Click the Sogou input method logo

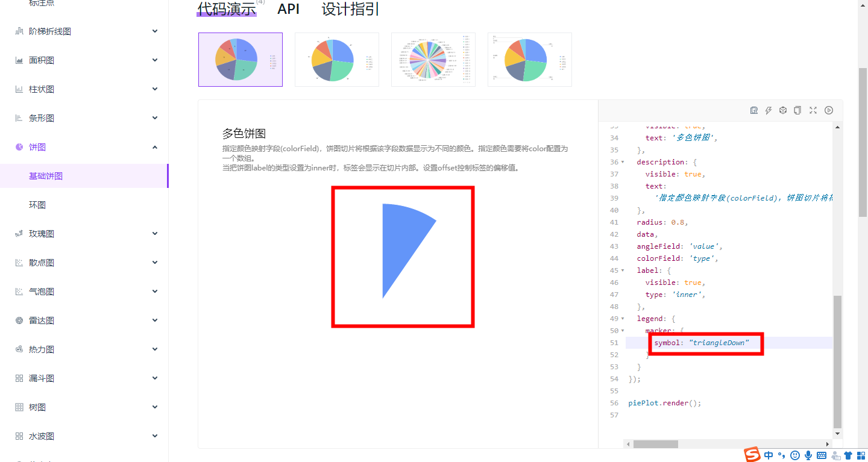point(752,455)
